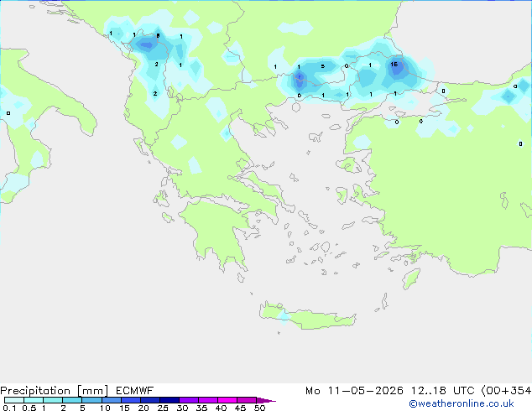Screen dimensions: 532x411
Task: Select the 35–40 mm legend swatch
Action: tap(207, 400)
